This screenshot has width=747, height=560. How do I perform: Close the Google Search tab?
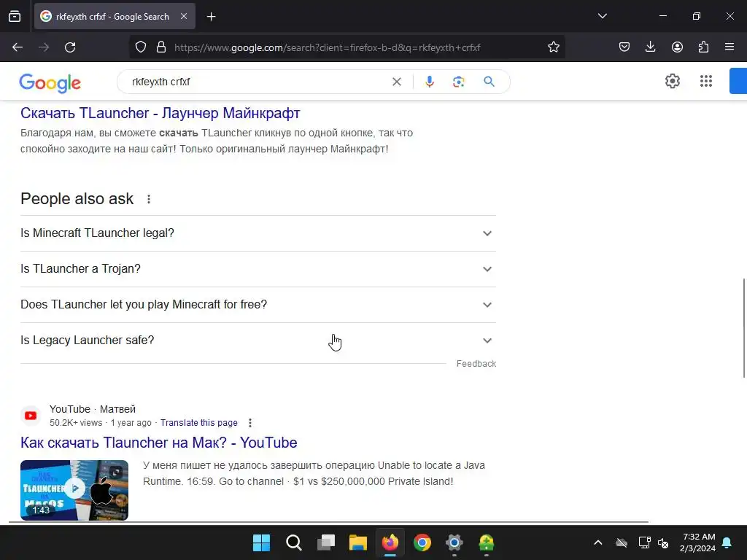(184, 16)
